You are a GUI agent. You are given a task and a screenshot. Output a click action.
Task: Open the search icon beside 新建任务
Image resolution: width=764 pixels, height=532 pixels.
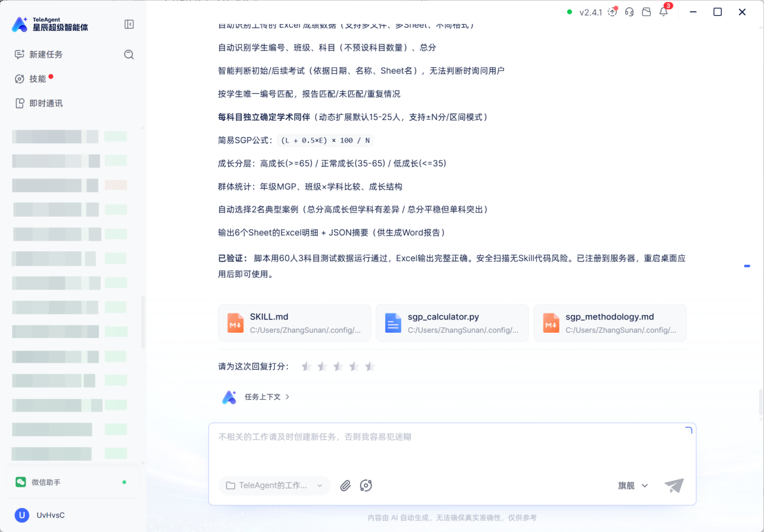coord(129,54)
